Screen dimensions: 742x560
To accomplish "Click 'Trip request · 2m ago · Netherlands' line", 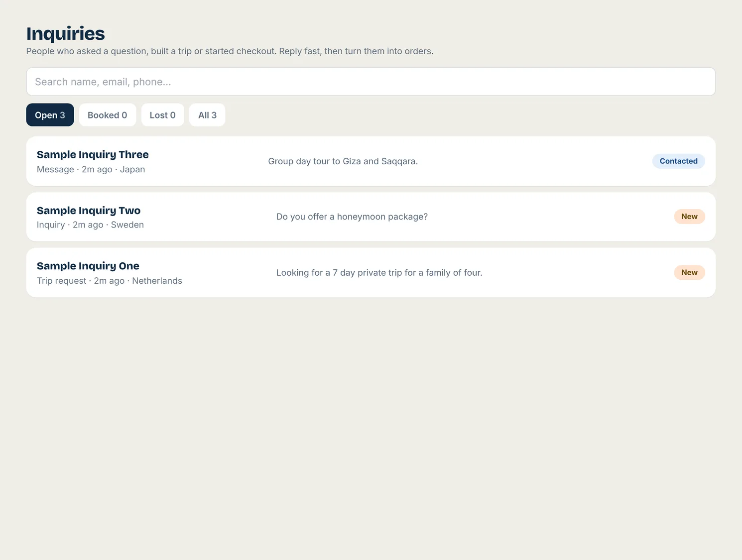I will pyautogui.click(x=110, y=281).
